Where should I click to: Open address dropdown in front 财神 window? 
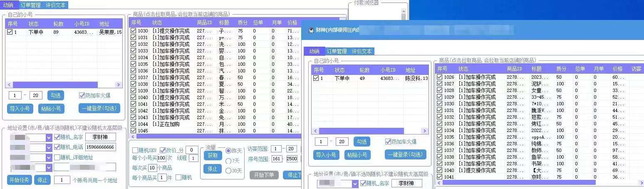(x=355, y=184)
